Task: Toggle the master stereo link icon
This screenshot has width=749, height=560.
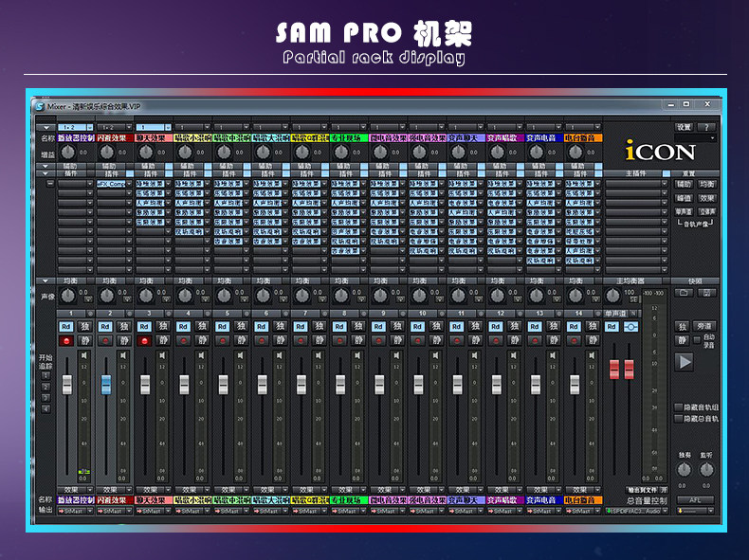Action: 630,327
